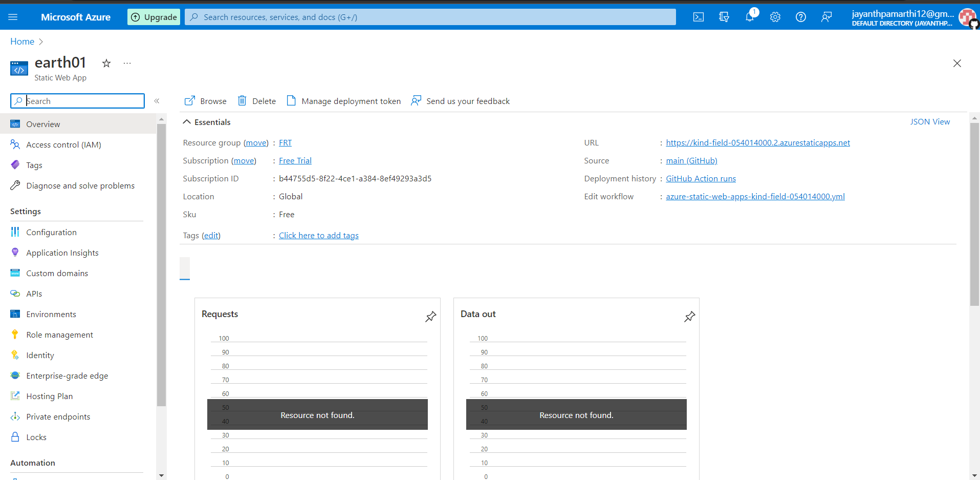Click Manage deployment token

[351, 101]
